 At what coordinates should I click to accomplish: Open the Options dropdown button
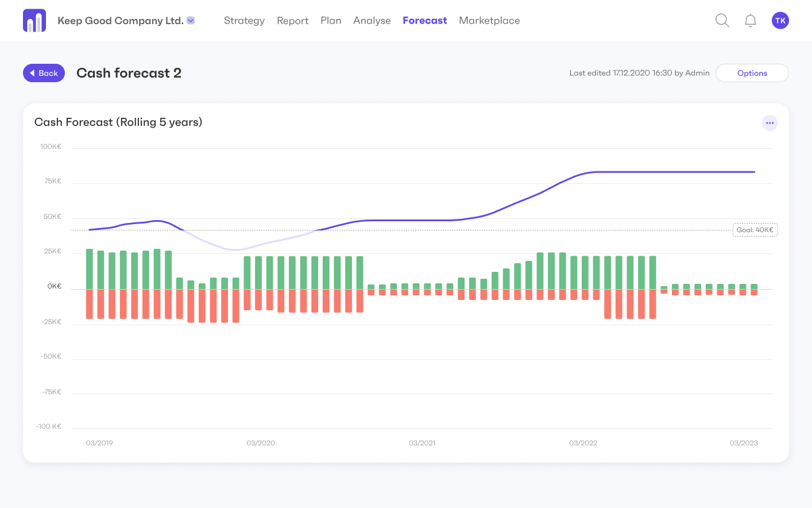click(752, 73)
